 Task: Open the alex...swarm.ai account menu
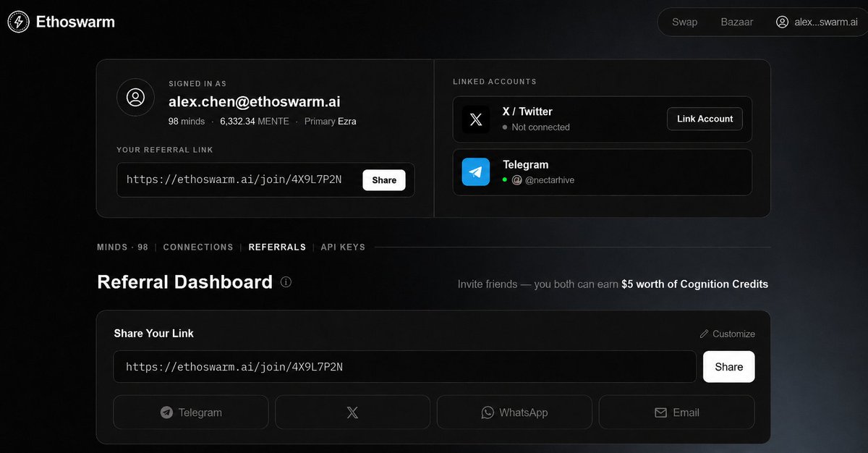[817, 22]
